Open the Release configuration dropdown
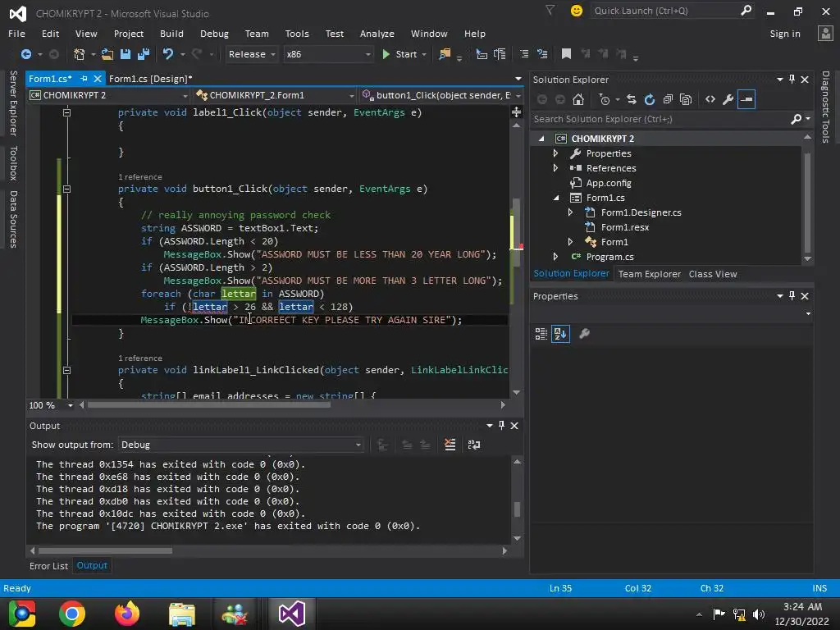Viewport: 840px width, 630px height. point(251,54)
